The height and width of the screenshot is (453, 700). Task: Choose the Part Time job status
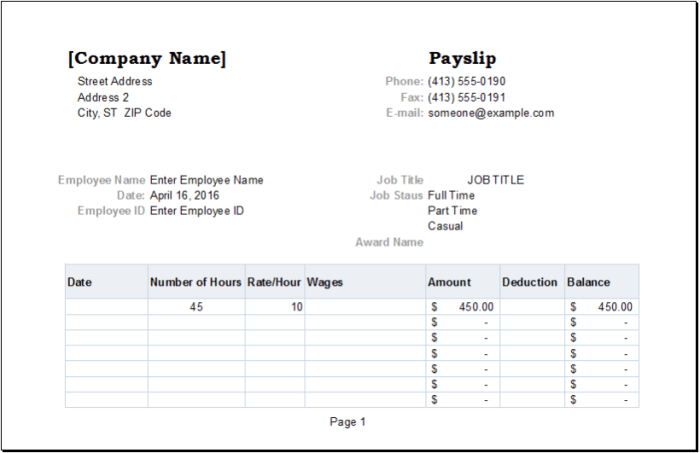pos(452,211)
